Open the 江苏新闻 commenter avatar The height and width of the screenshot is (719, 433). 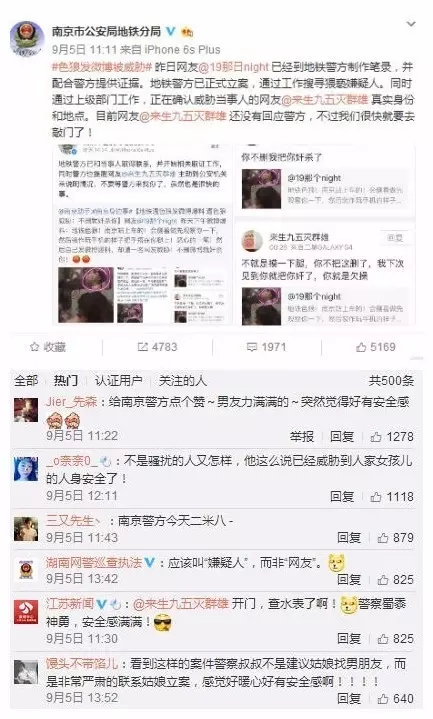[x=26, y=612]
